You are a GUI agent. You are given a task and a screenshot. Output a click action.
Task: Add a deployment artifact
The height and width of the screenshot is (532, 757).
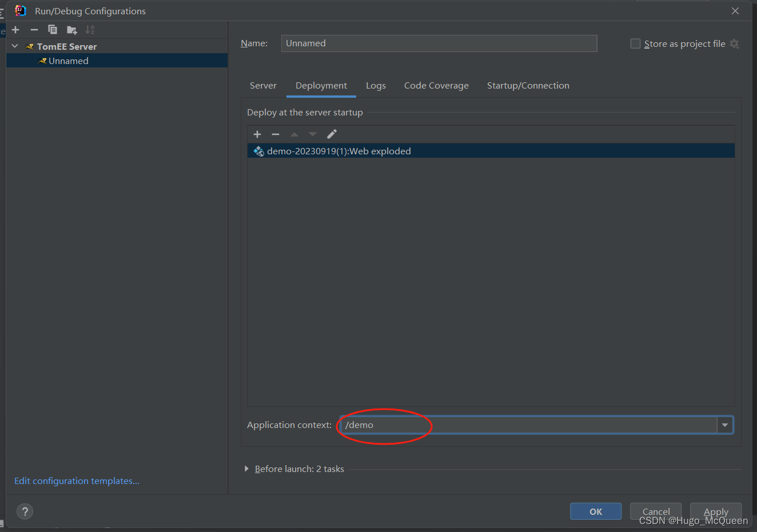(257, 134)
